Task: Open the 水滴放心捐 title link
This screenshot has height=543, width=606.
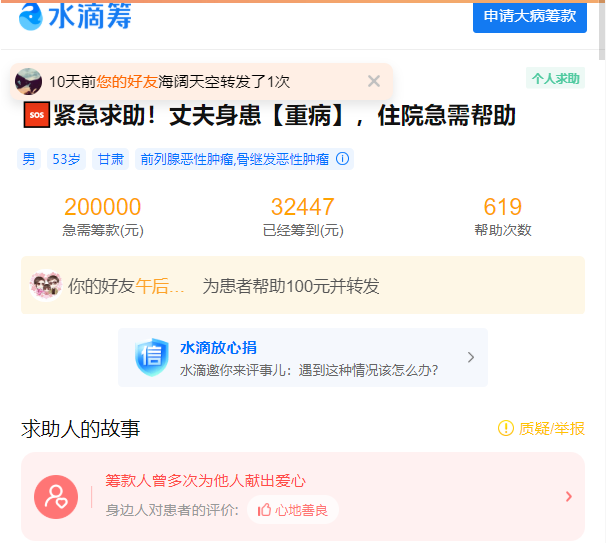Action: pyautogui.click(x=218, y=347)
